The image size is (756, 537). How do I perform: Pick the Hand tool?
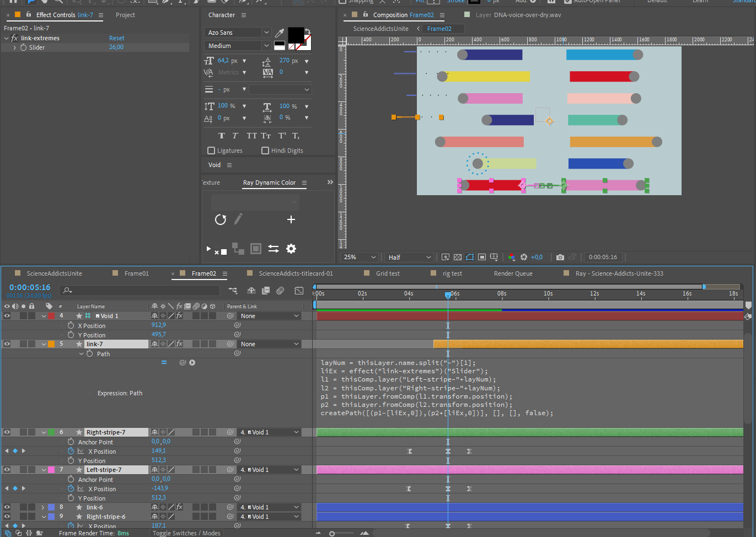click(x=45, y=3)
